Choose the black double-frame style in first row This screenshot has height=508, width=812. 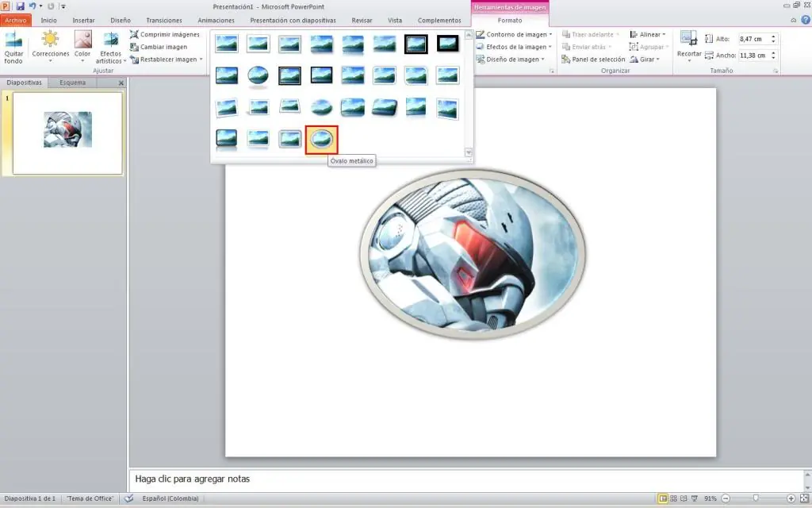[x=416, y=44]
